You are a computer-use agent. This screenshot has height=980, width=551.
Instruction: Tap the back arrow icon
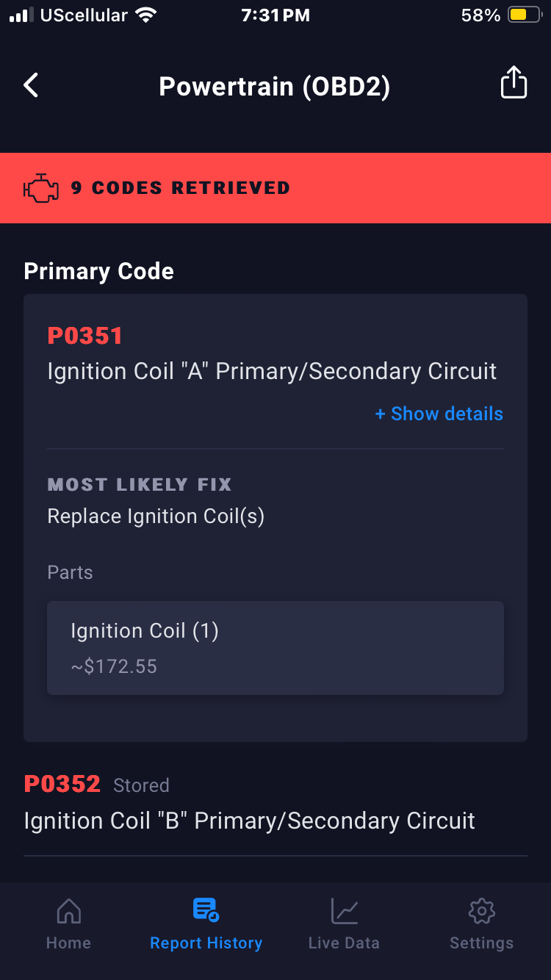[31, 86]
